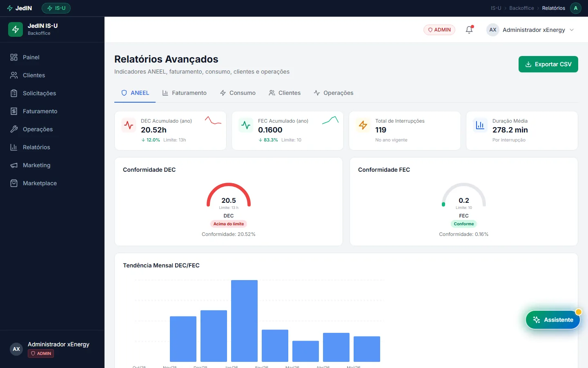Click the 278.2 min duration value
The height and width of the screenshot is (368, 588).
tap(510, 130)
